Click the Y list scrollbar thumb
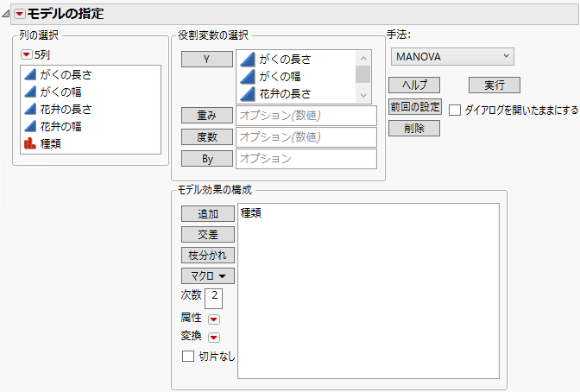 coord(362,74)
